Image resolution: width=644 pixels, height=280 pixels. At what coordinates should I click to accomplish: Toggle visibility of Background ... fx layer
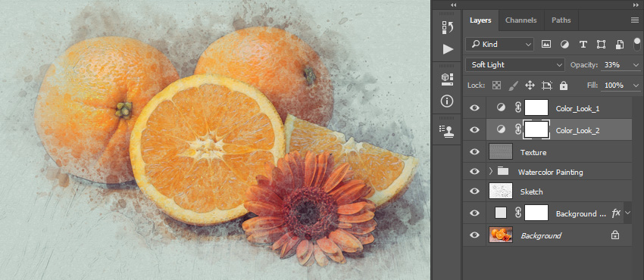coord(474,213)
